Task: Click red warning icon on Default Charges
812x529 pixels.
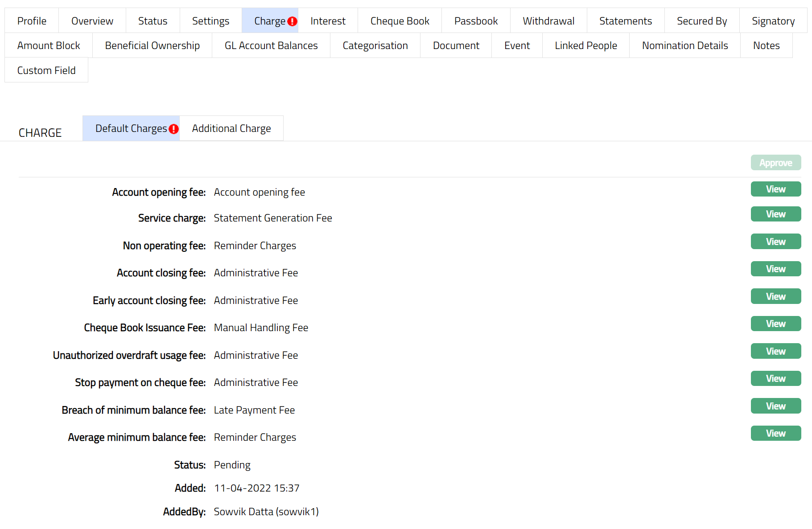Action: coord(174,129)
